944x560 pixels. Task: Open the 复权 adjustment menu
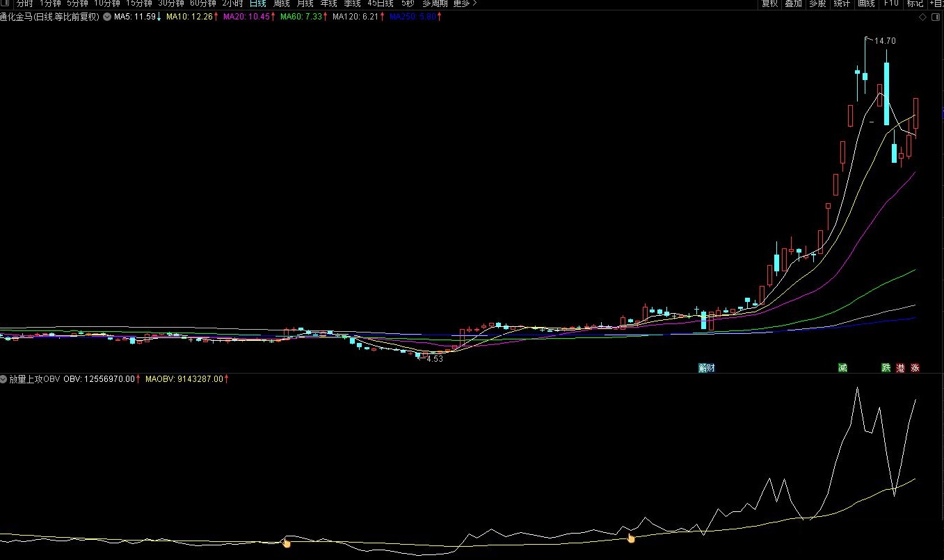tap(769, 3)
